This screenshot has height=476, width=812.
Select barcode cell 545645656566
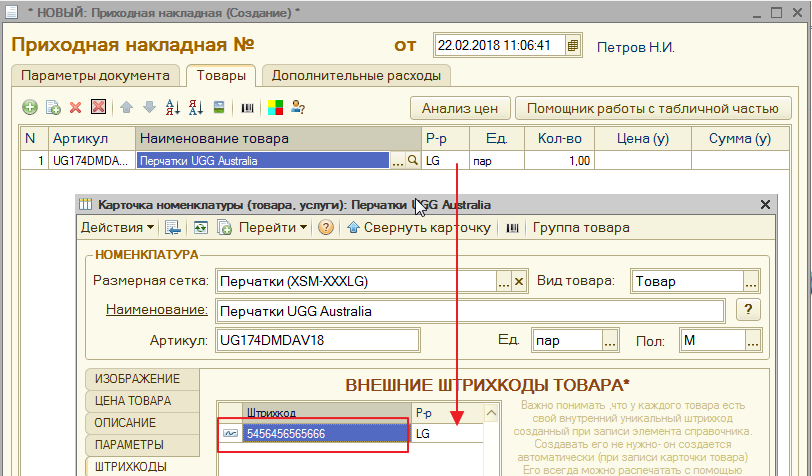[x=327, y=434]
